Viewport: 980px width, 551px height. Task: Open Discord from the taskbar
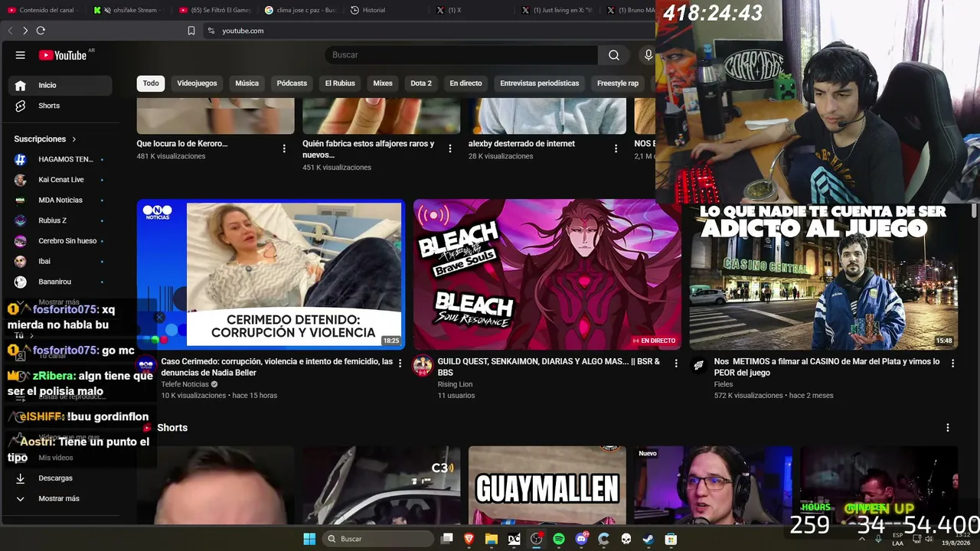[581, 539]
